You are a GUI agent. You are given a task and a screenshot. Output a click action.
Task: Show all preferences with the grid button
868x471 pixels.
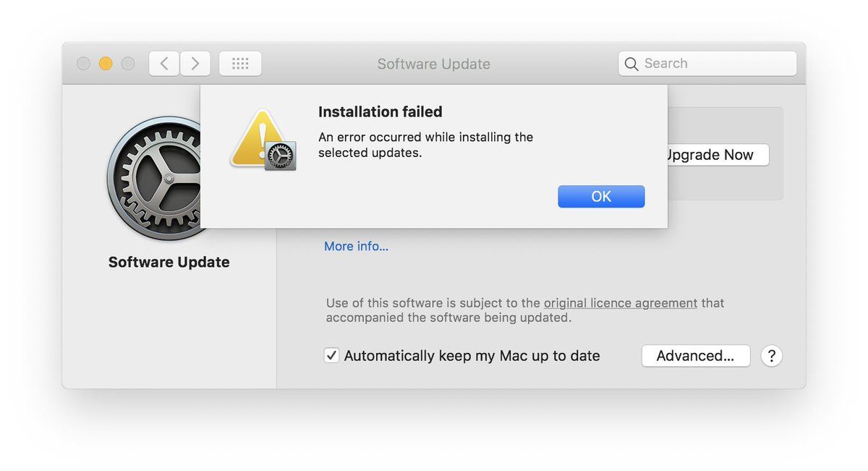tap(240, 64)
